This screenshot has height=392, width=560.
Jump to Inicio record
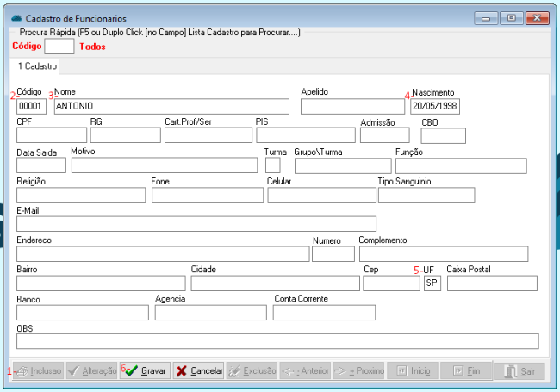[414, 370]
